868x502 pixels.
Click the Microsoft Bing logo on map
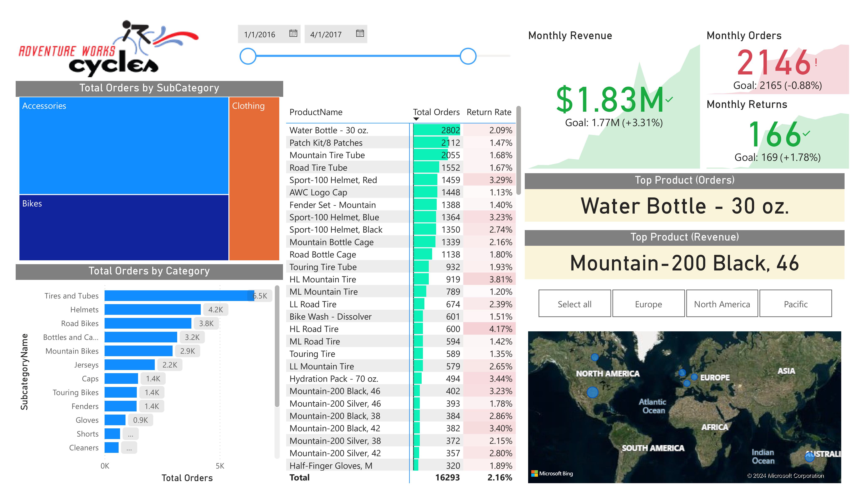(552, 473)
